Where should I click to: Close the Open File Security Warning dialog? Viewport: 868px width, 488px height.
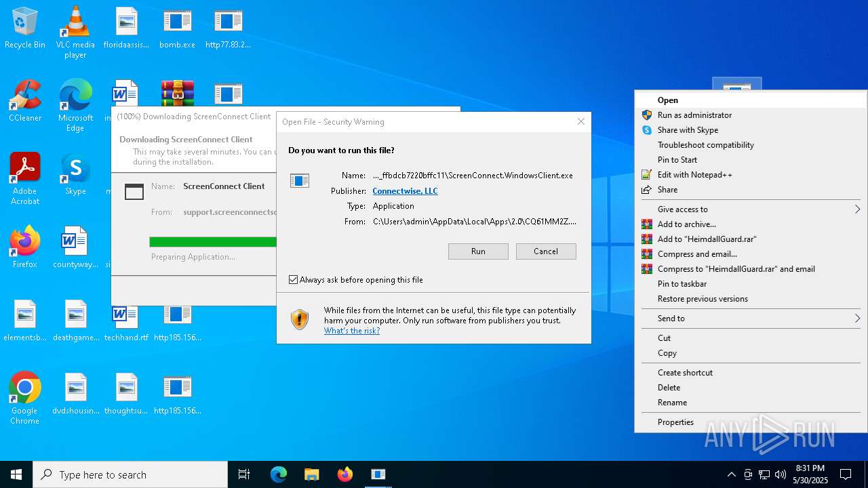[580, 122]
